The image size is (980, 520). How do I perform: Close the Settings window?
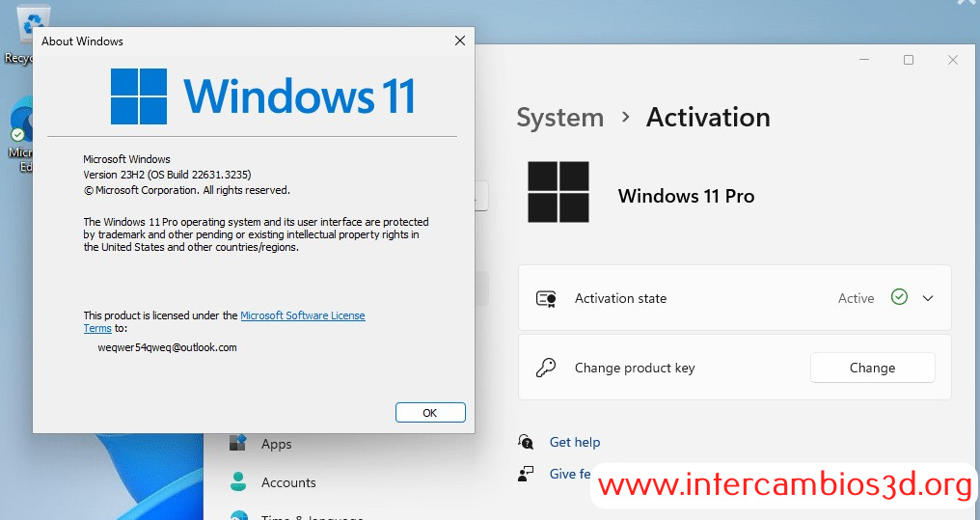952,60
